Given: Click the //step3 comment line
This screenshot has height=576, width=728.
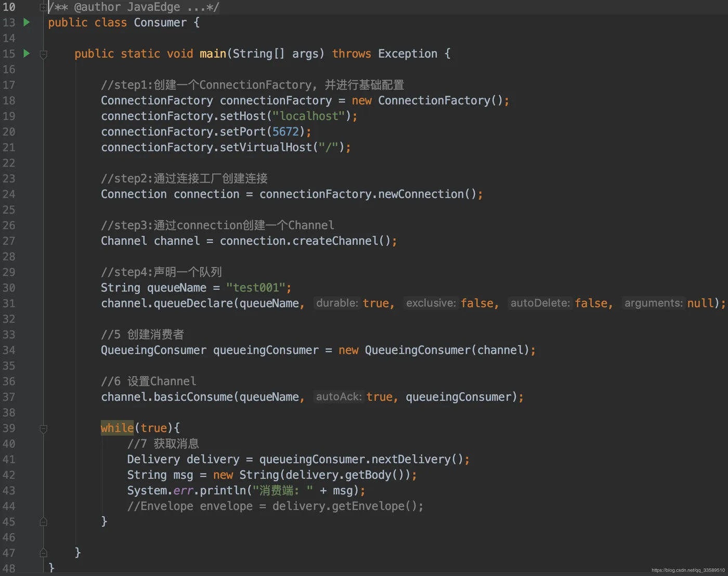Looking at the screenshot, I should tap(217, 225).
